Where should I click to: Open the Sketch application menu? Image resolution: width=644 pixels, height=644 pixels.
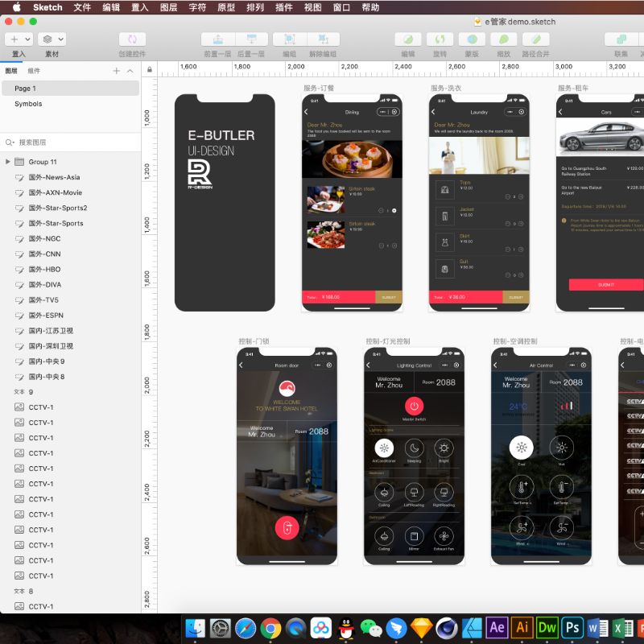coord(47,7)
